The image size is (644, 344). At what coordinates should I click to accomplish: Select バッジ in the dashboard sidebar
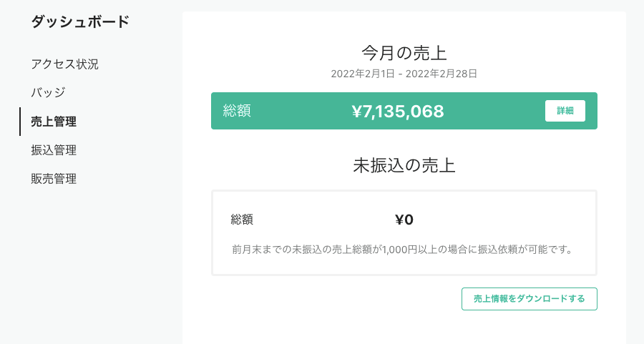[x=48, y=92]
